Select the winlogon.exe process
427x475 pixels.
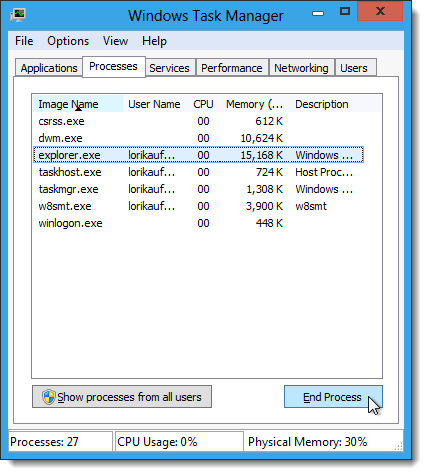coord(198,223)
